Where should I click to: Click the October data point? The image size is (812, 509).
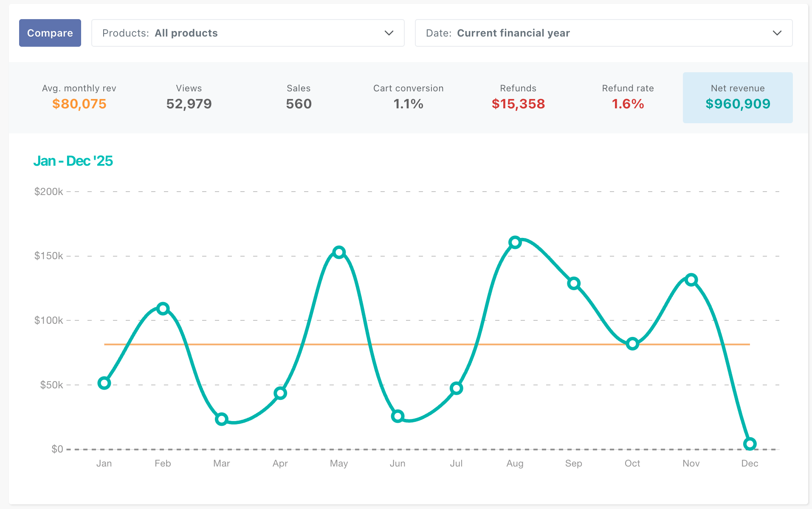pos(632,344)
